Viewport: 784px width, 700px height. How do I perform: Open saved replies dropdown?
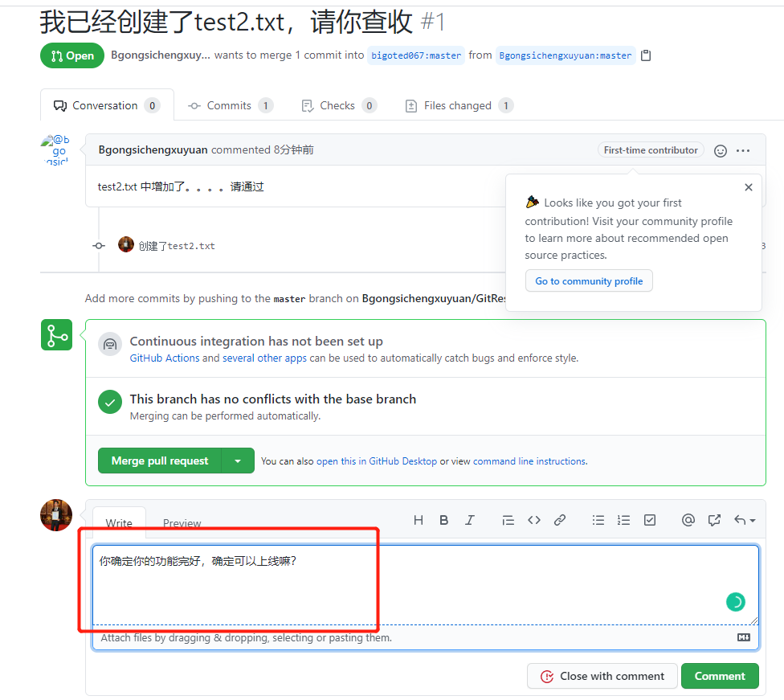click(745, 520)
